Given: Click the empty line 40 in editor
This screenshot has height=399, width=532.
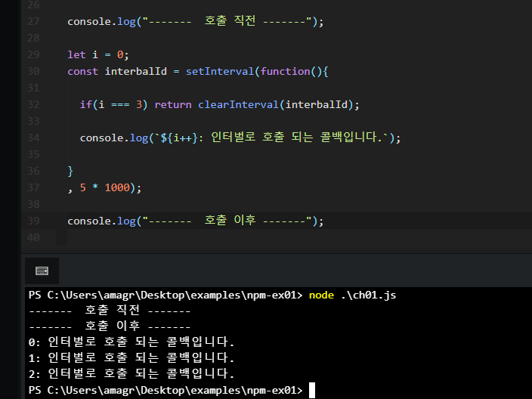Looking at the screenshot, I should point(298,237).
